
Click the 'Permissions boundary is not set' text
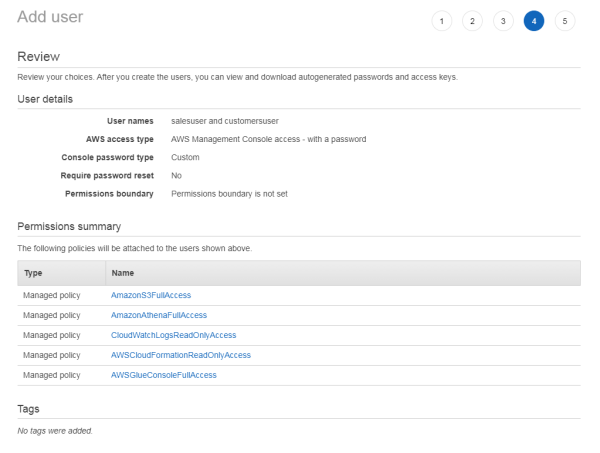(x=229, y=193)
